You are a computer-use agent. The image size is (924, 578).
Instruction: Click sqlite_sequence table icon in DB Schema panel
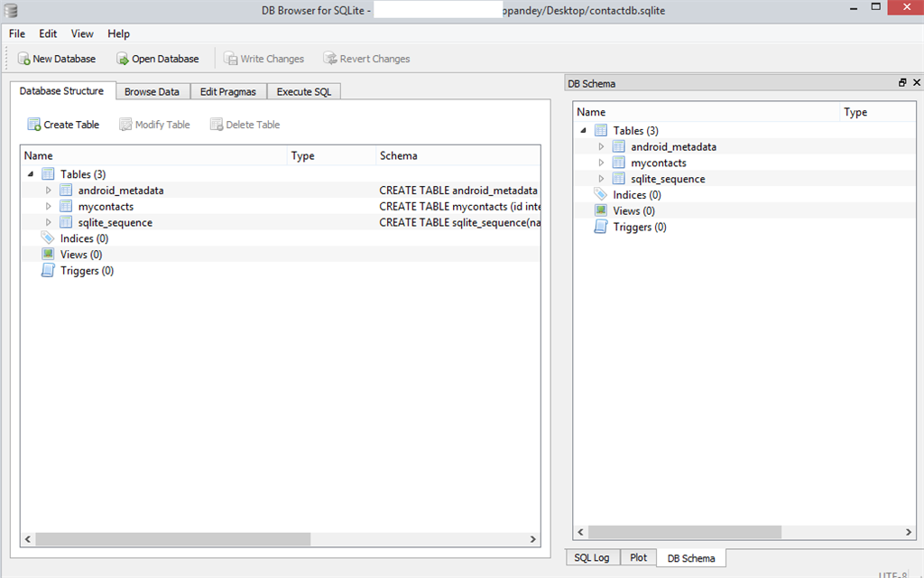tap(619, 178)
